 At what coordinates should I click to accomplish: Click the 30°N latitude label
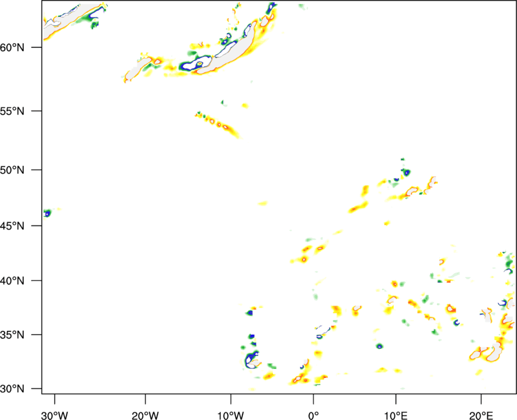tap(12, 389)
